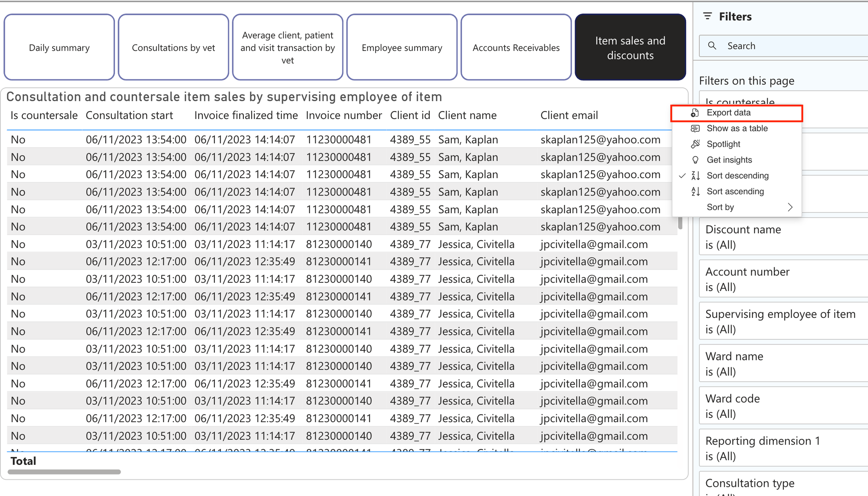Select Get insights menu entry
This screenshot has width=868, height=496.
[x=736, y=160]
